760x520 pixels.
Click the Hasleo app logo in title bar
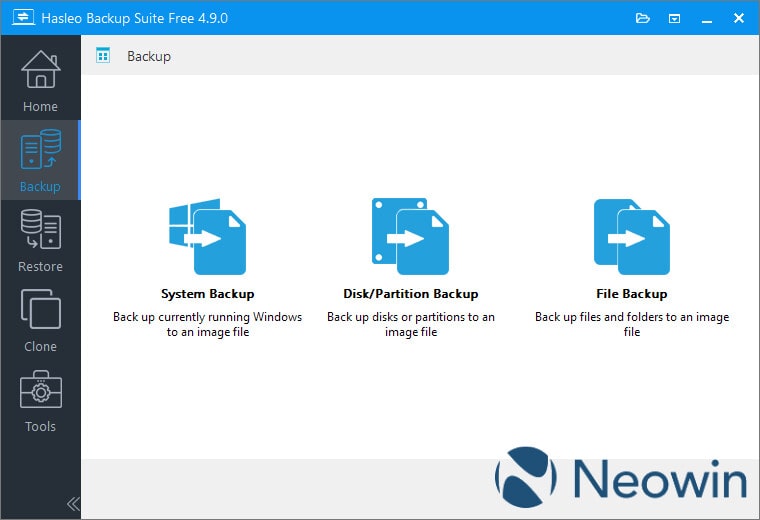coord(23,17)
